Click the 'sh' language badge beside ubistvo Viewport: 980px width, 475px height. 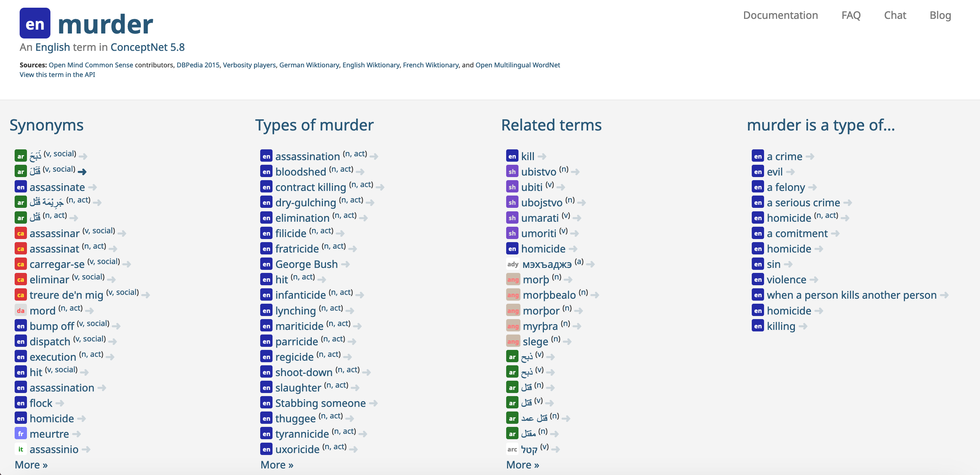(512, 172)
